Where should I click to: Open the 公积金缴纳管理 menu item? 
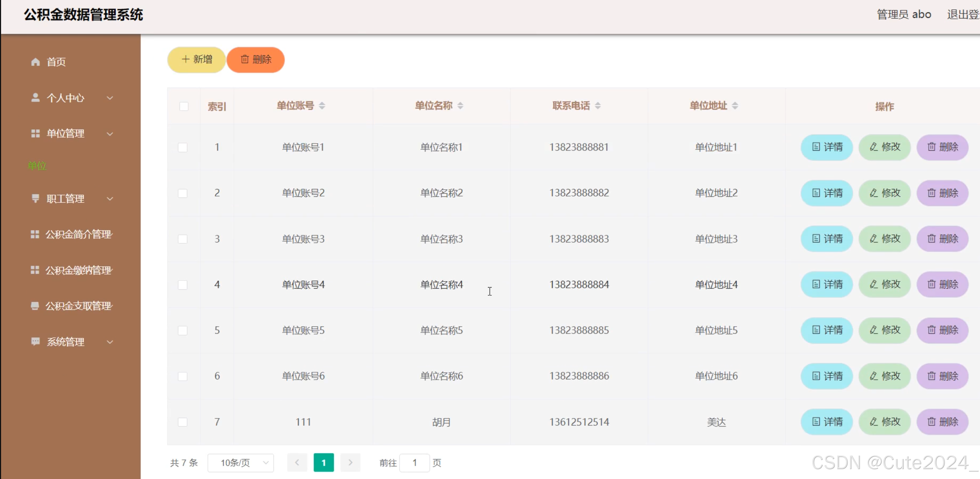click(78, 270)
